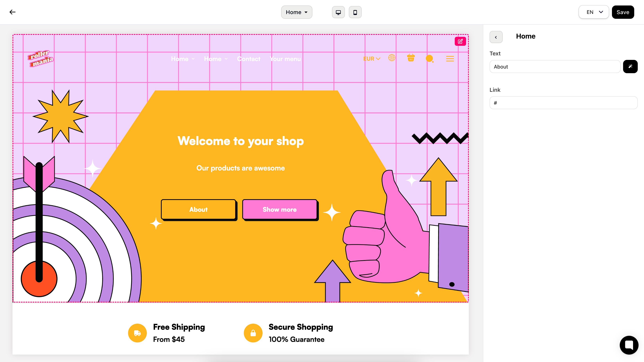The height and width of the screenshot is (362, 644).
Task: Click the user account icon
Action: click(x=429, y=59)
